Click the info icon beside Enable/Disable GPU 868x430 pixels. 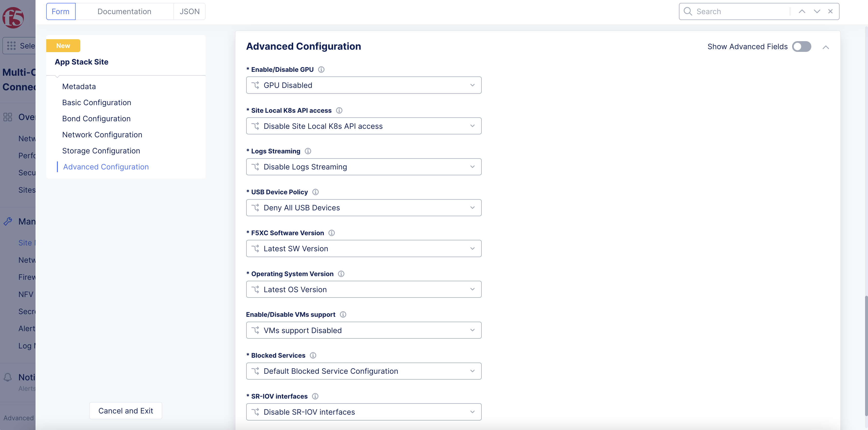point(321,69)
